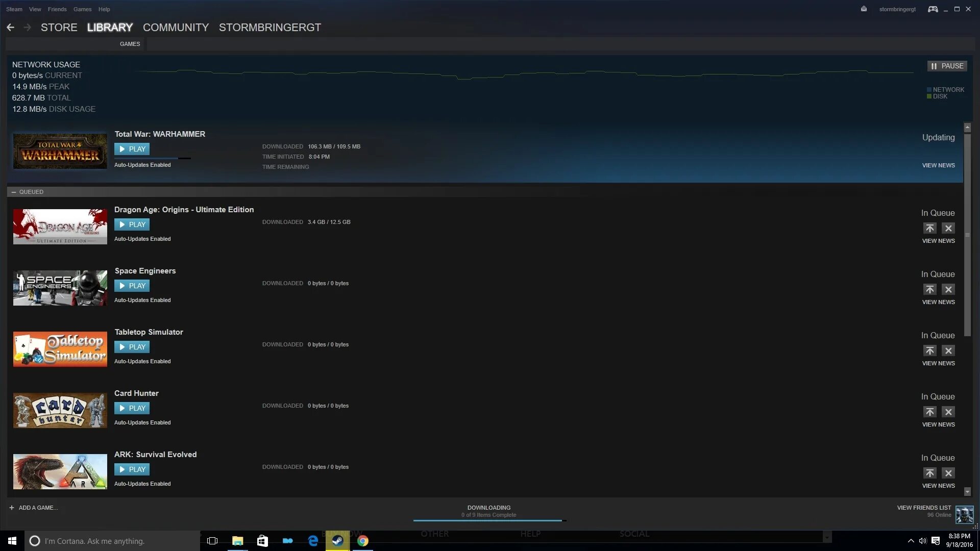Launch the Windows Store taskbar icon
The width and height of the screenshot is (980, 551).
tap(262, 541)
